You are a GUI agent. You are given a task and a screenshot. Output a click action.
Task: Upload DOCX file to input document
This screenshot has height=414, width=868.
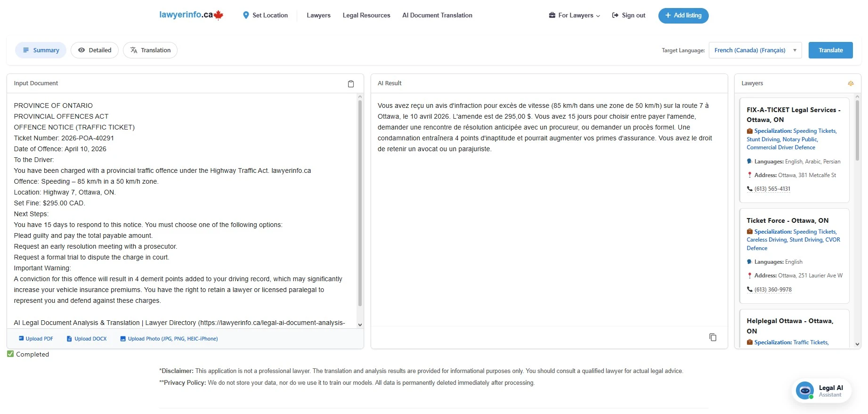pos(87,339)
